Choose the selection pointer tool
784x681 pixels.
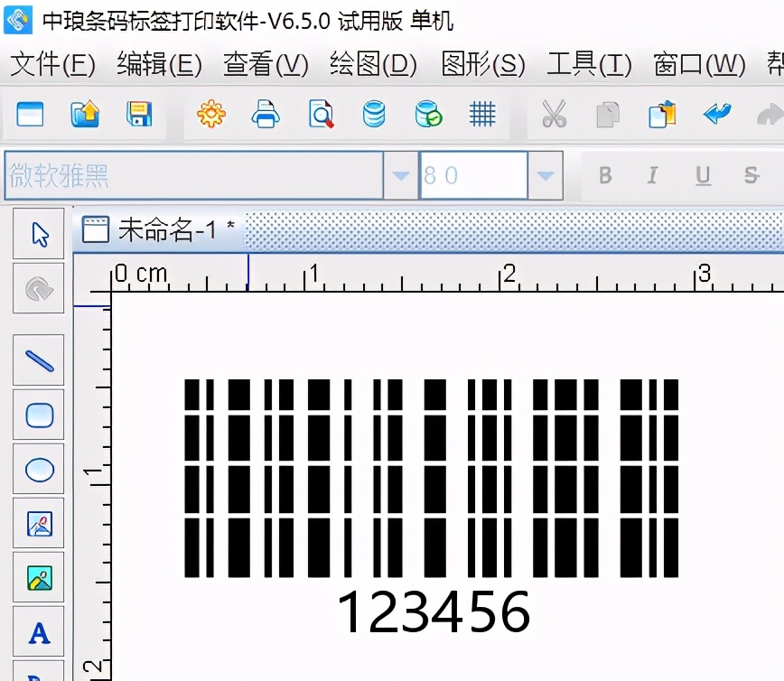[39, 234]
